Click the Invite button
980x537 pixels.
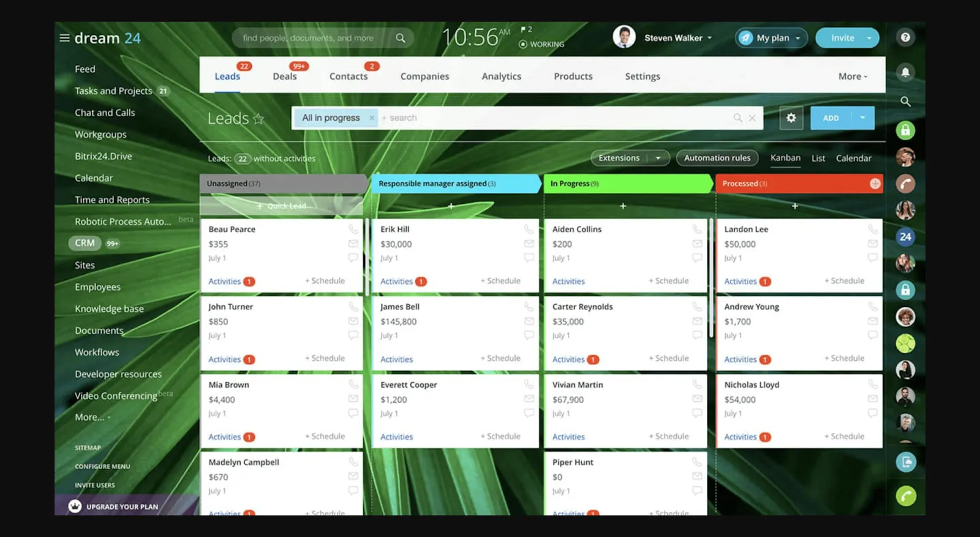tap(842, 38)
